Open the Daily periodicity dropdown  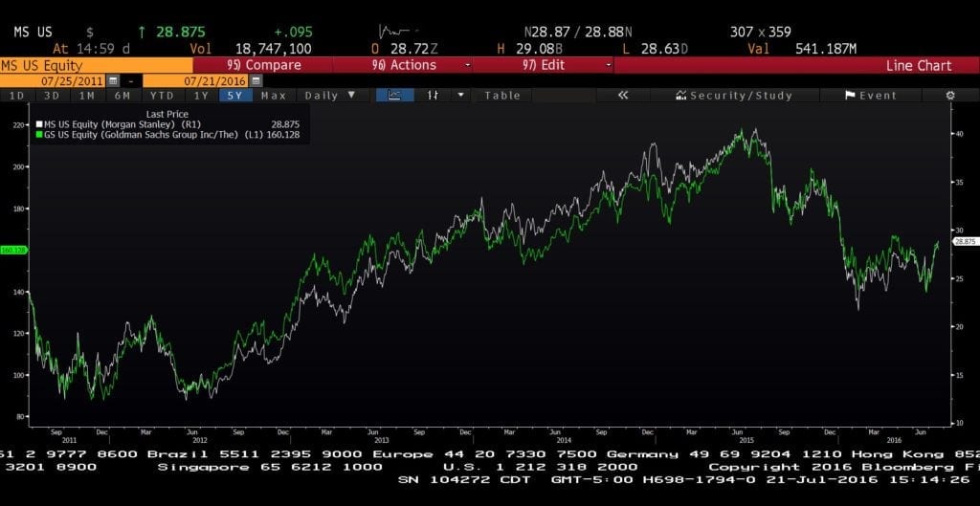pos(330,96)
